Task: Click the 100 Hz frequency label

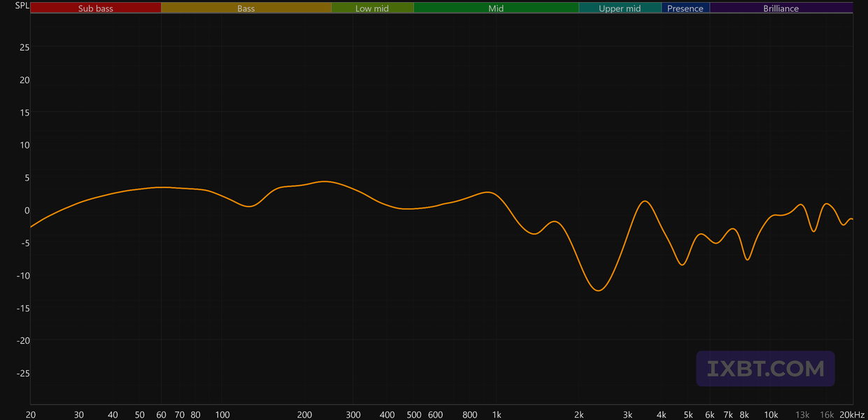Action: point(222,414)
